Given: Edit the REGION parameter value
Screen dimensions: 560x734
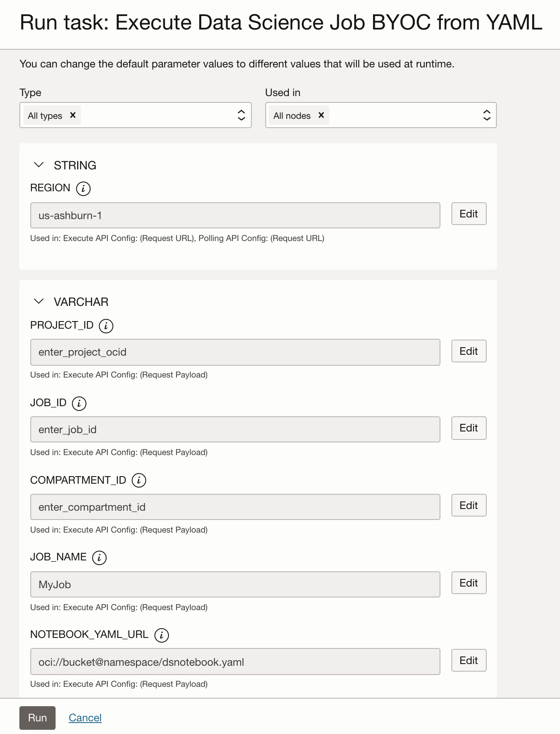Looking at the screenshot, I should pos(469,214).
